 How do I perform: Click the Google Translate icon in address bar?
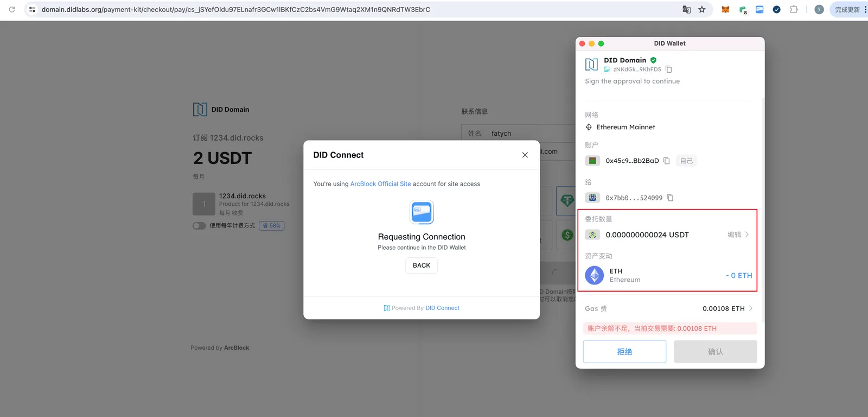[x=686, y=9]
